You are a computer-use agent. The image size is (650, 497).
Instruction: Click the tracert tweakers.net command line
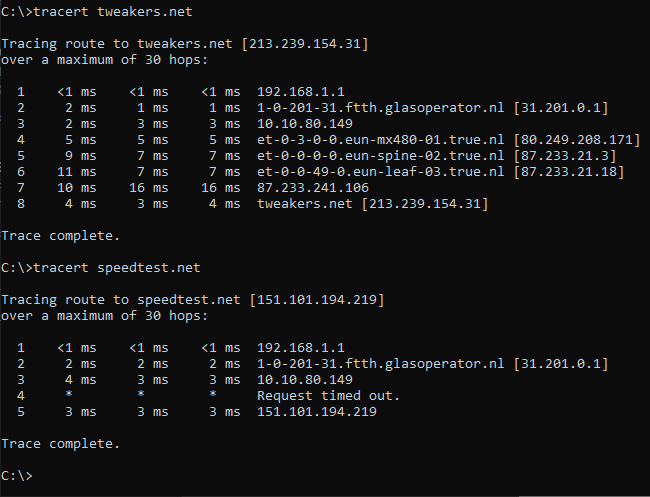(x=97, y=12)
